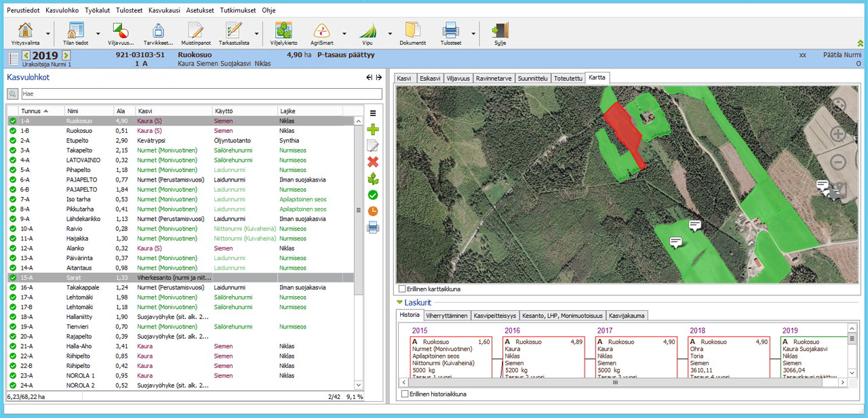Enable Erillinen karttaikkuna checkbox
Viewport: 868px width, 418px height.
[403, 289]
